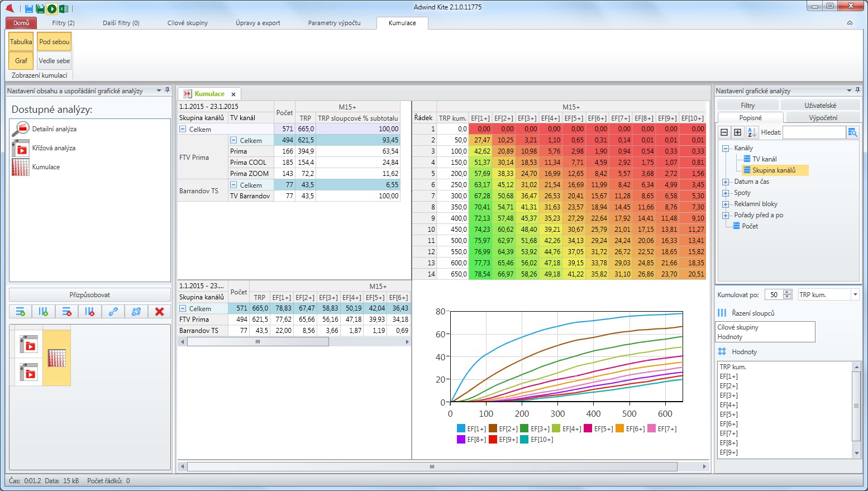Sort tree alphabetically with A-Z icon
The image size is (868, 491).
tap(752, 132)
